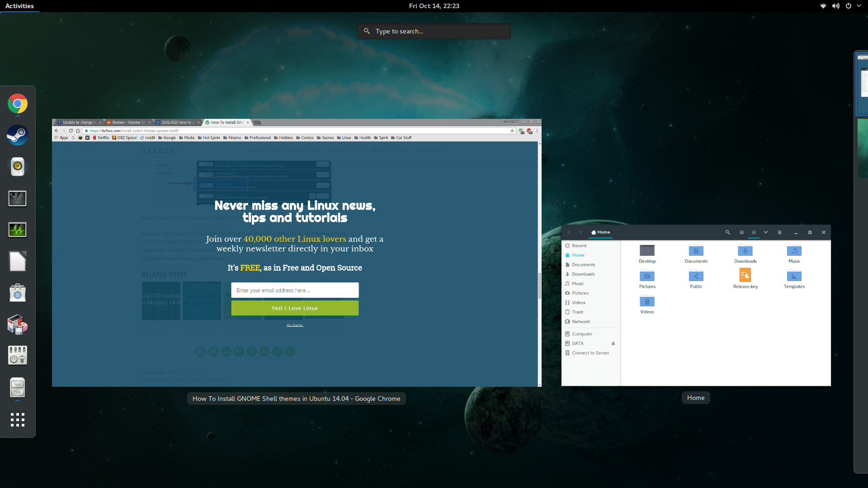Viewport: 868px width, 488px height.
Task: Open Chrome's three-dot menu
Action: [x=537, y=131]
